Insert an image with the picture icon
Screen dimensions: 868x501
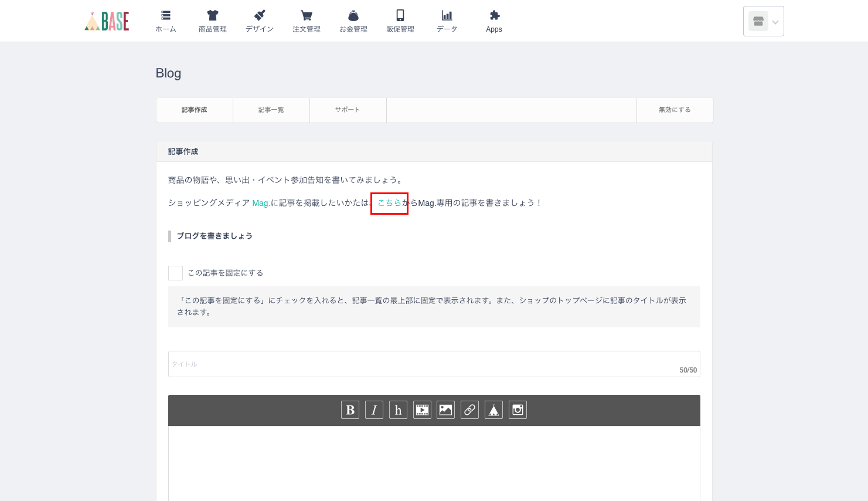coord(446,410)
